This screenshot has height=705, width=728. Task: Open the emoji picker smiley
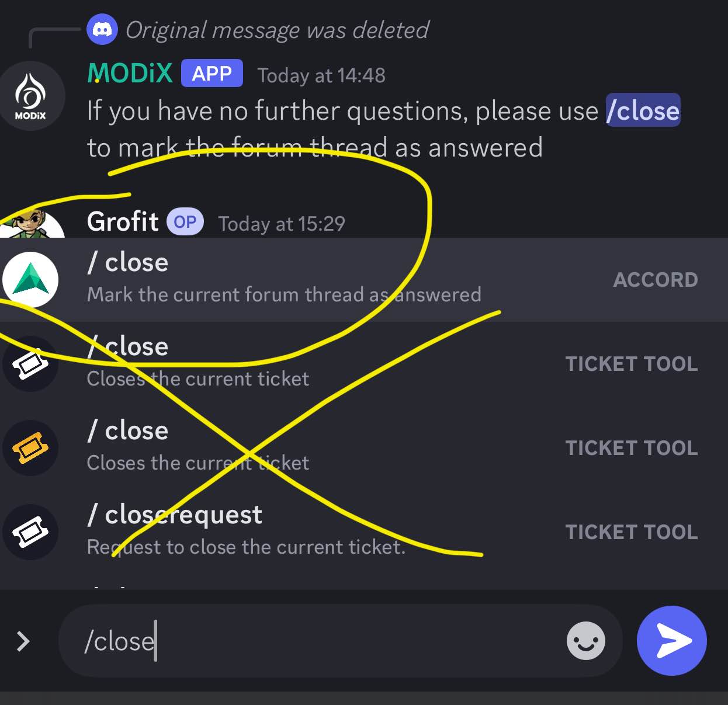[x=585, y=641]
